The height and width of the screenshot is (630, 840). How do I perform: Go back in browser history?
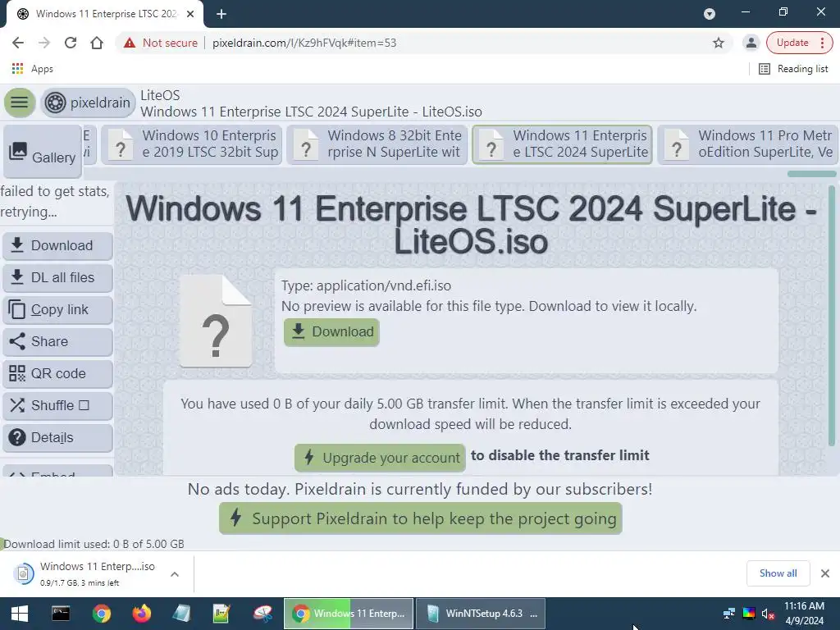point(18,43)
